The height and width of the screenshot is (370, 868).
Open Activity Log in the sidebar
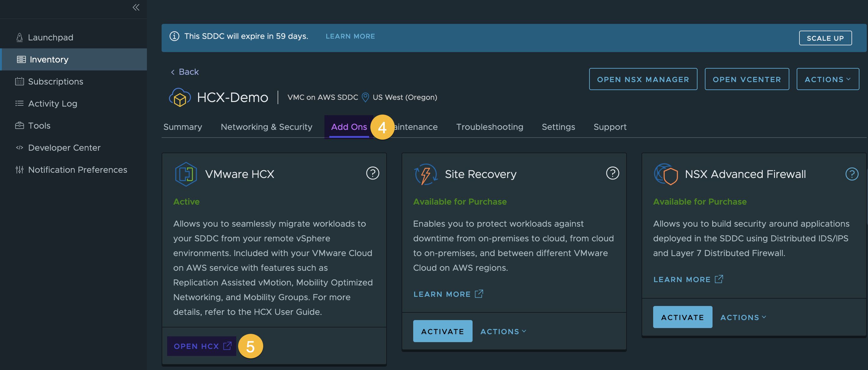pos(73,103)
